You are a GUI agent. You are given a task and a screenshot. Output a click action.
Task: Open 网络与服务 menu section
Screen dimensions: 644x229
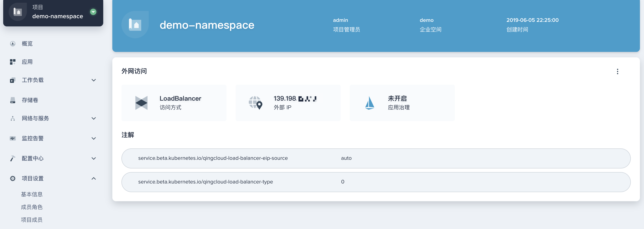35,118
